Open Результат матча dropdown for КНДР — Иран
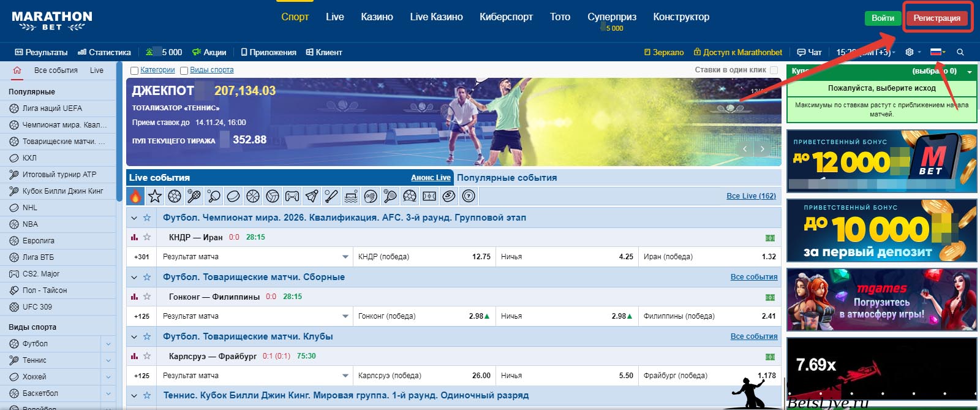980x410 pixels. pyautogui.click(x=255, y=257)
